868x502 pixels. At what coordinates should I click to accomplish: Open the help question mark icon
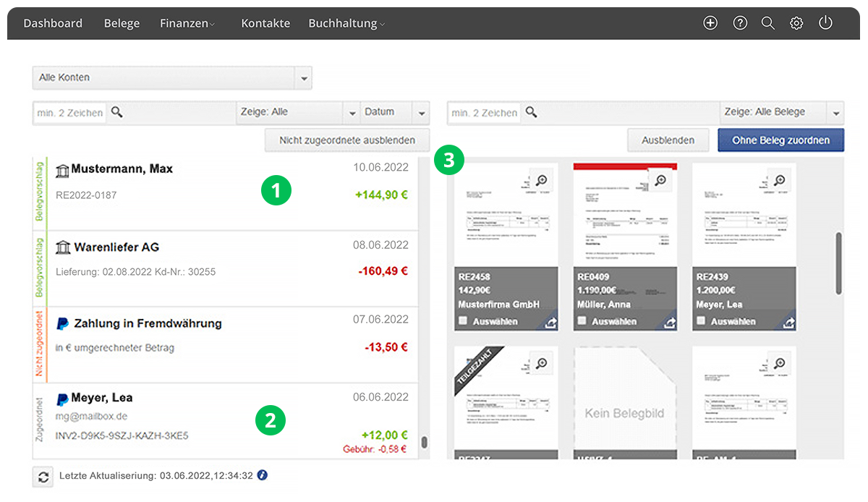pyautogui.click(x=740, y=23)
